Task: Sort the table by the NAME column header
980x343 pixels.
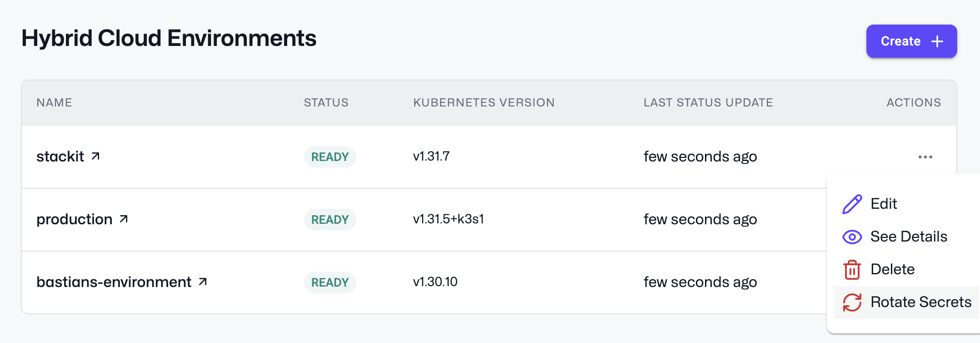Action: pos(54,102)
